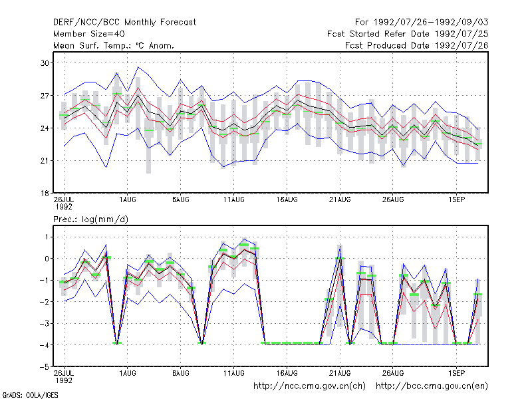
Task: Click the 26AUG label under precipitation chart
Action: coord(393,373)
